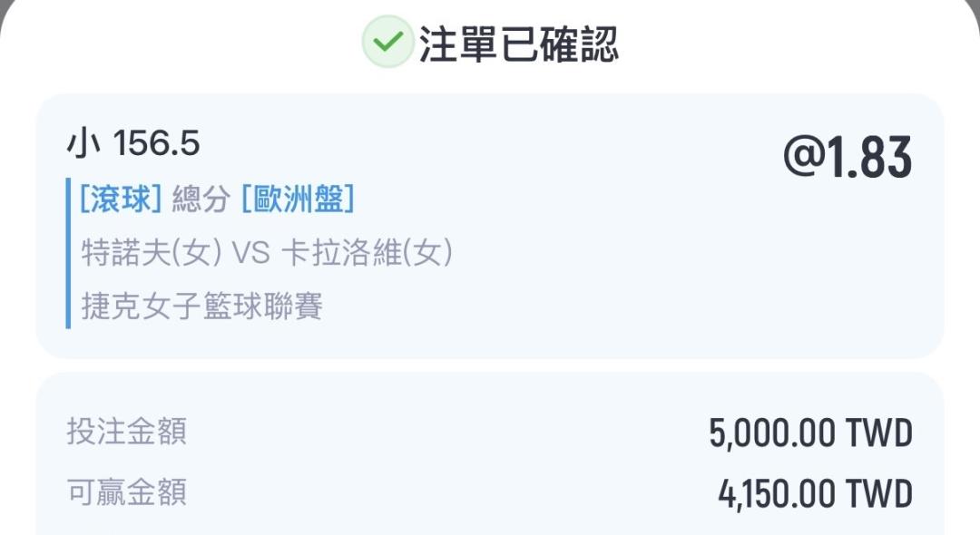Click the green confirmation checkmark icon
Screen dimensions: 980x535
(387, 43)
